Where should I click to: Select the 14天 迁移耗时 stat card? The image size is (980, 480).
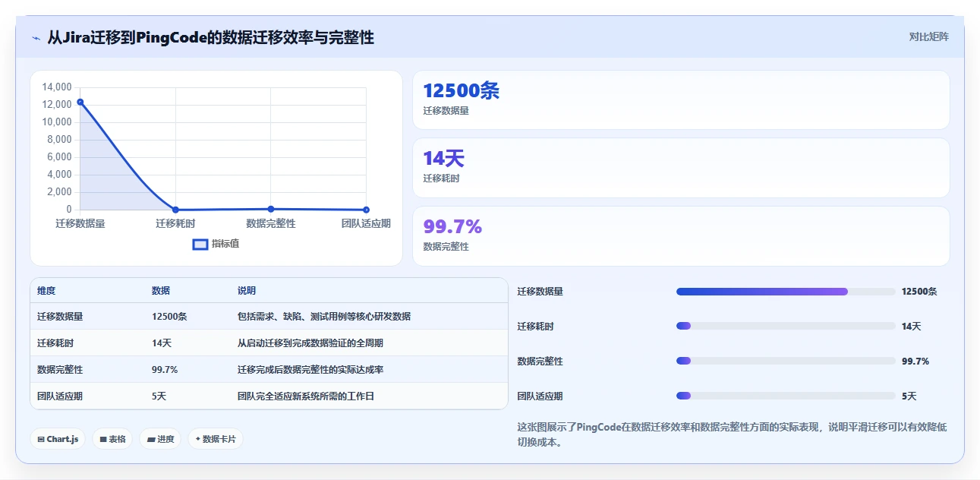pyautogui.click(x=681, y=168)
